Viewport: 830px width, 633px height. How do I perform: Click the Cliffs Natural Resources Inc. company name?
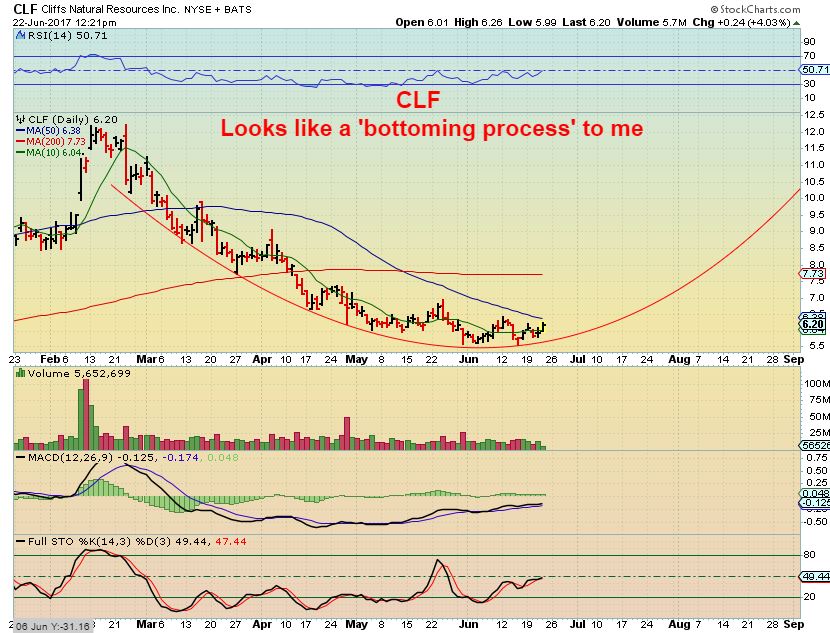[110, 10]
